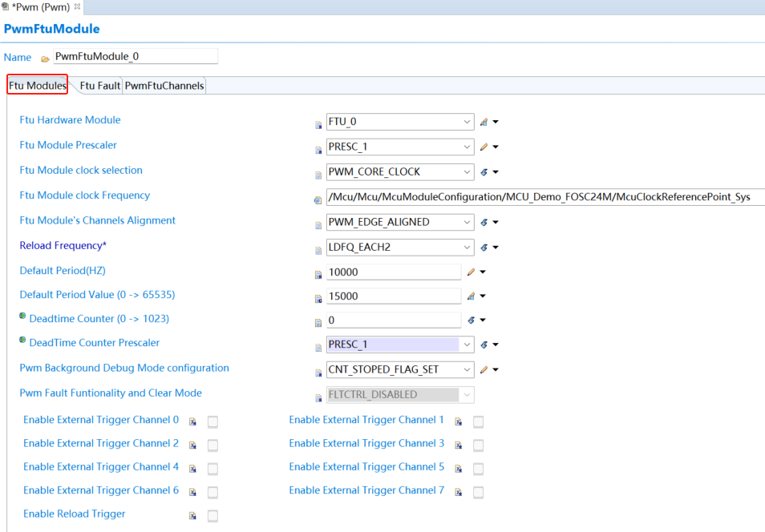Click the folder icon next to Name field
Screen dimensions: 765x532
(x=45, y=58)
